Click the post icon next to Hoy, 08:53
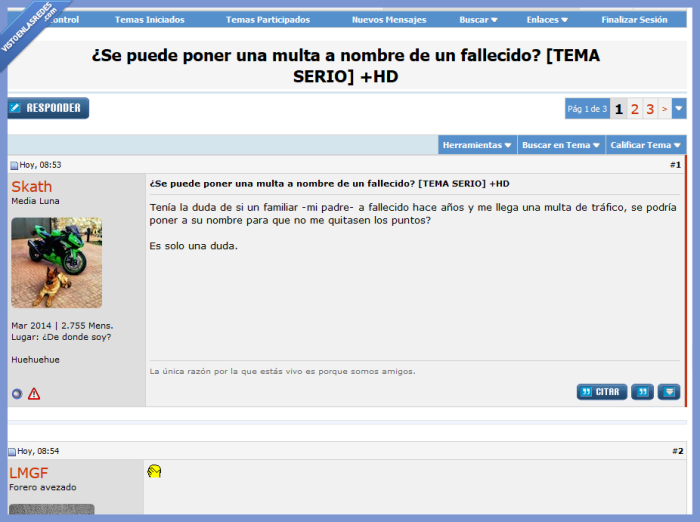Image resolution: width=700 pixels, height=522 pixels. click(x=14, y=166)
